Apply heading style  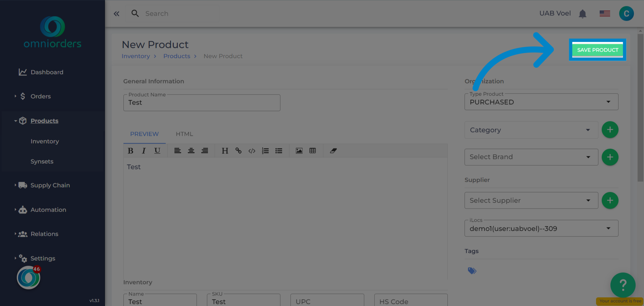tap(225, 151)
